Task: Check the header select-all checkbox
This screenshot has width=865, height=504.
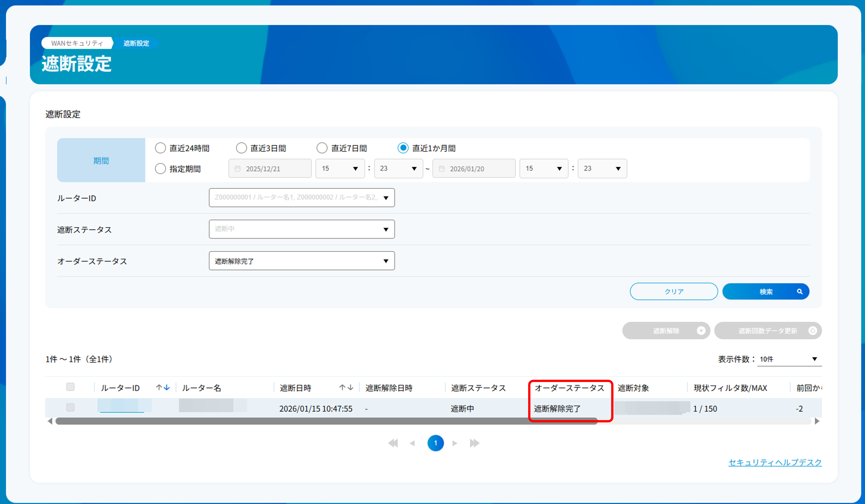Action: coord(70,387)
